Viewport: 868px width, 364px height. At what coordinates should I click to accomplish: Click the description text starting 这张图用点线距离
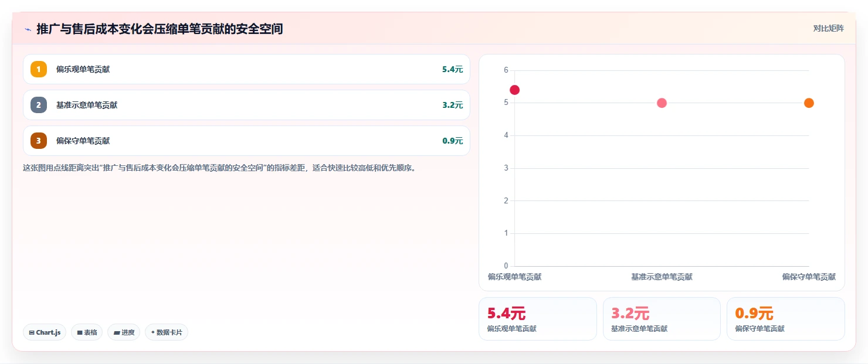[219, 168]
